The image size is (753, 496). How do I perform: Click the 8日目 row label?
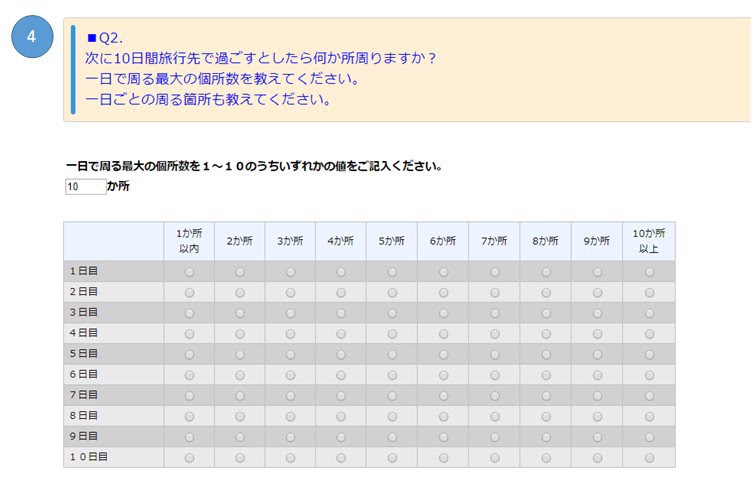coord(84,415)
